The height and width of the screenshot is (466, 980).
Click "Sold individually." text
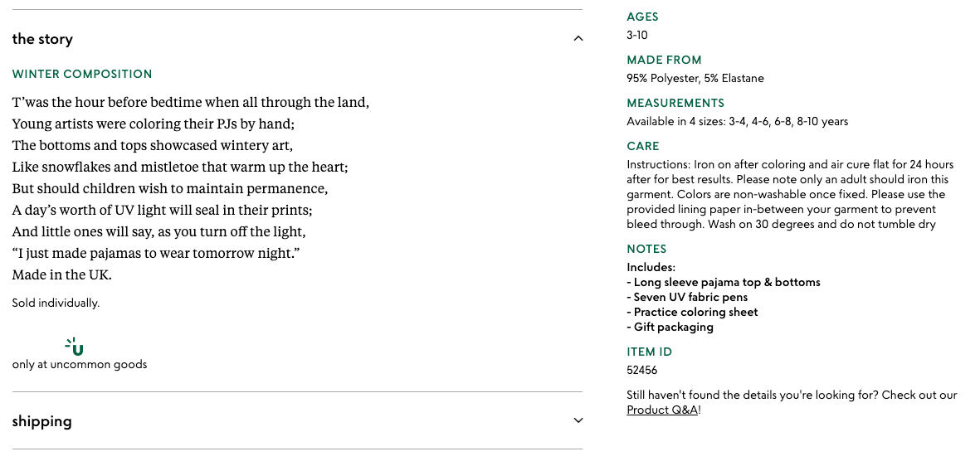[x=56, y=303]
